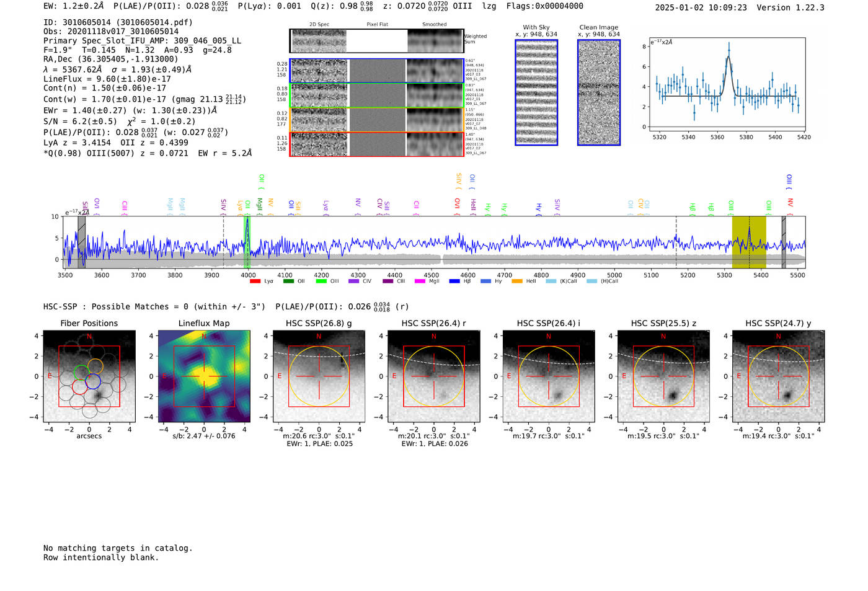The width and height of the screenshot is (868, 591).
Task: Click the EWr: 1. PLAE: 0.025 caption
Action: click(319, 444)
